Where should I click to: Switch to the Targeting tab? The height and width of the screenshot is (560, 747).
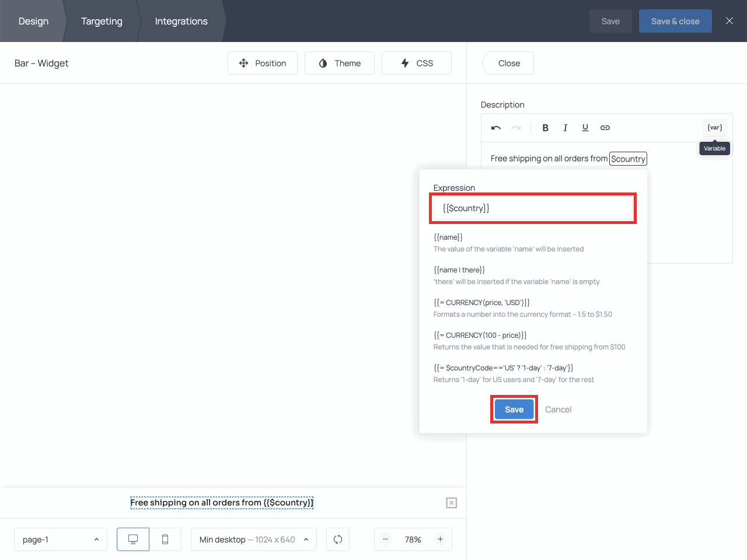coord(102,21)
